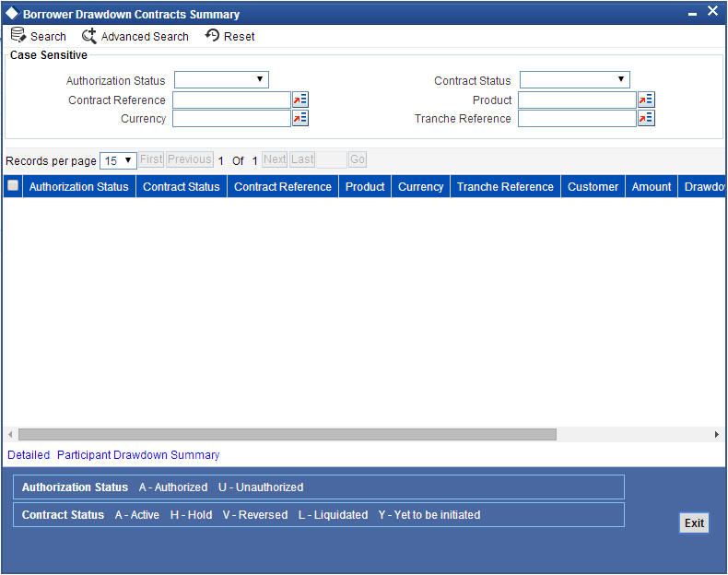Image resolution: width=728 pixels, height=575 pixels.
Task: Click the Previous page button
Action: (x=190, y=159)
